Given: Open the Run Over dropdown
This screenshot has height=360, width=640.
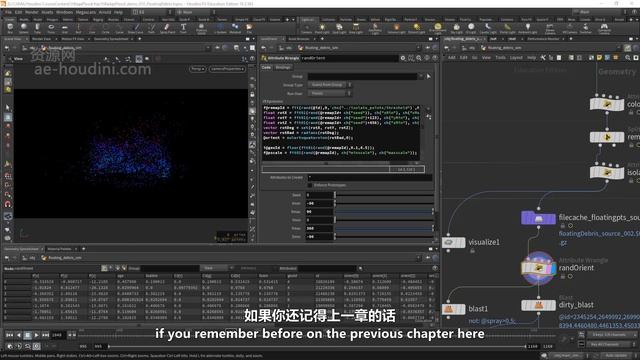Looking at the screenshot, I should pos(330,93).
